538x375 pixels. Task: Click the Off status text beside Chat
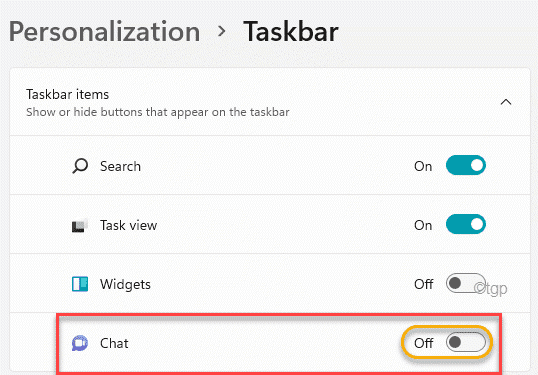(x=424, y=343)
